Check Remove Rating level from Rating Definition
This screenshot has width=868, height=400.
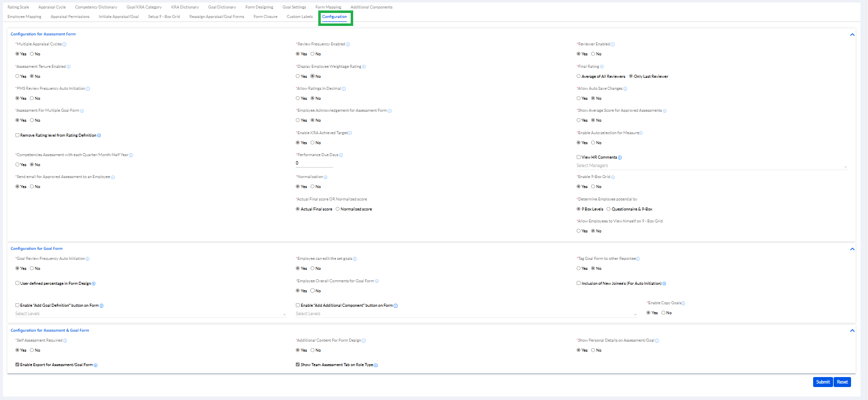(x=17, y=135)
